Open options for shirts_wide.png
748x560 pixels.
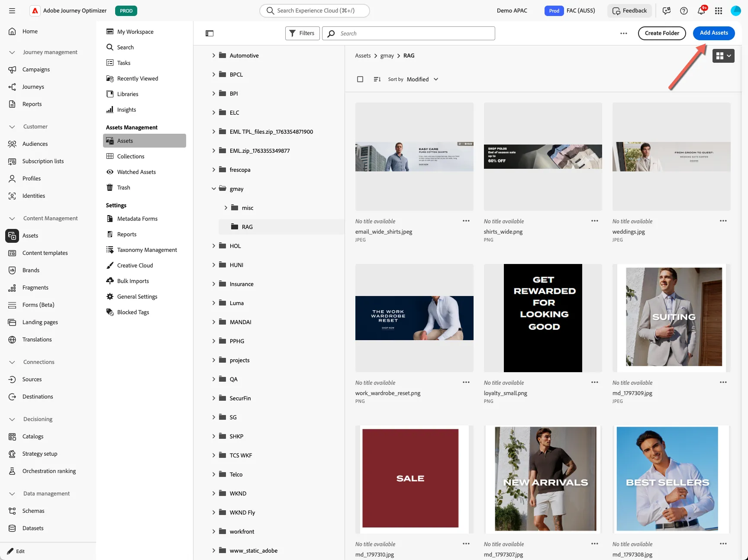click(x=595, y=221)
